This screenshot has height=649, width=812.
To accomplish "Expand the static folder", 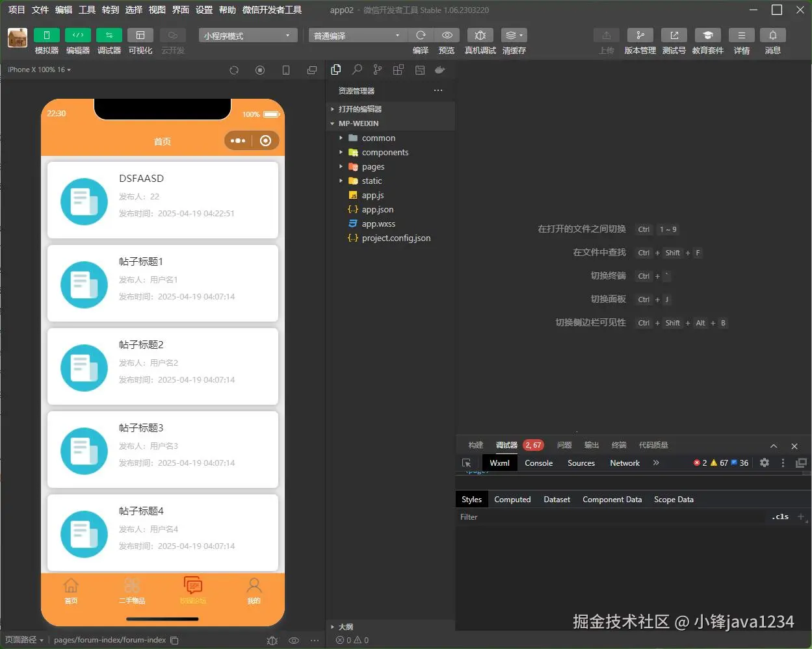I will pyautogui.click(x=390, y=181).
